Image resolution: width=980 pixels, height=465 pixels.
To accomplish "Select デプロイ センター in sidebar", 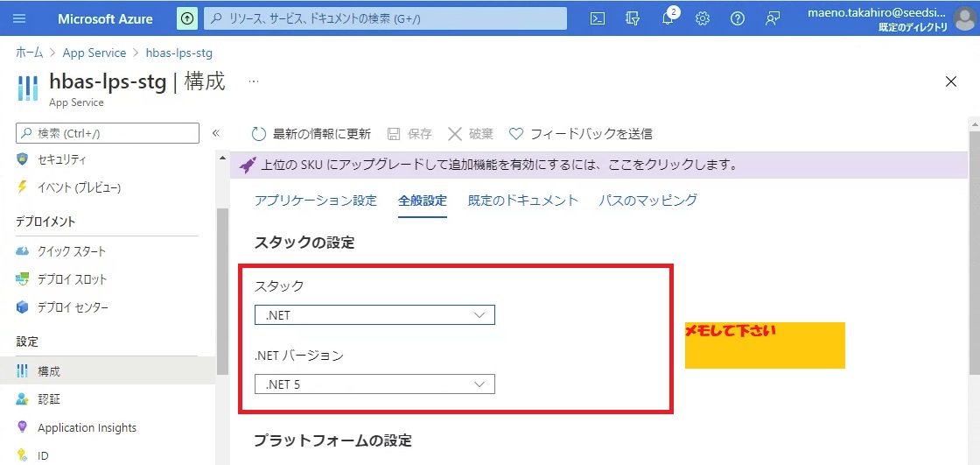I will click(73, 307).
